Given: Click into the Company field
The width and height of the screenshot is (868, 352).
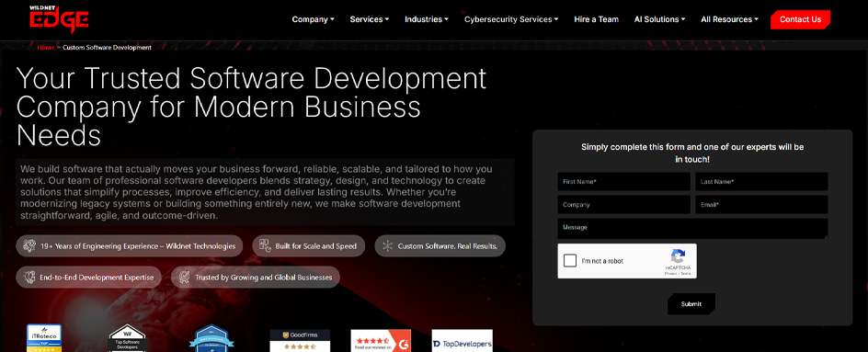Looking at the screenshot, I should click(623, 205).
